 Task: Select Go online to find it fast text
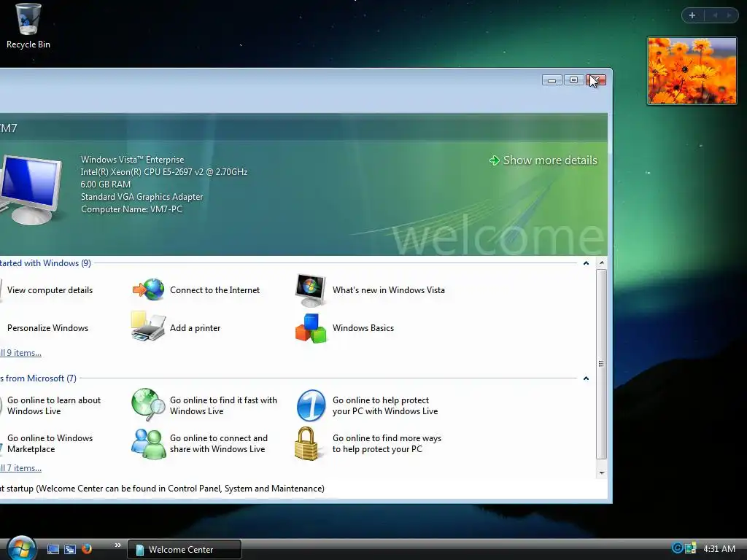point(223,405)
